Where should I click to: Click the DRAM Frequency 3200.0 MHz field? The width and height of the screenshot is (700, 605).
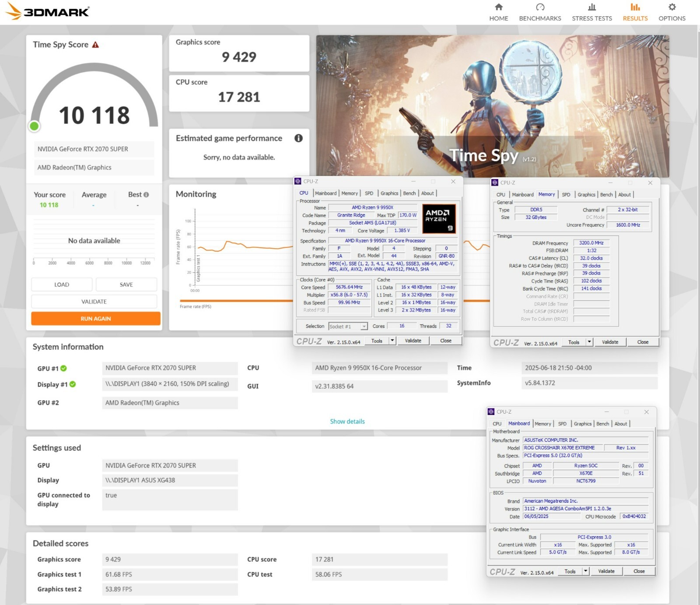pos(591,243)
